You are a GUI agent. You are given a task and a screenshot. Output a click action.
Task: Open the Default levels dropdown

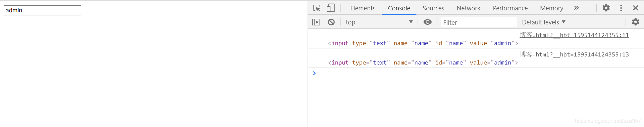544,22
